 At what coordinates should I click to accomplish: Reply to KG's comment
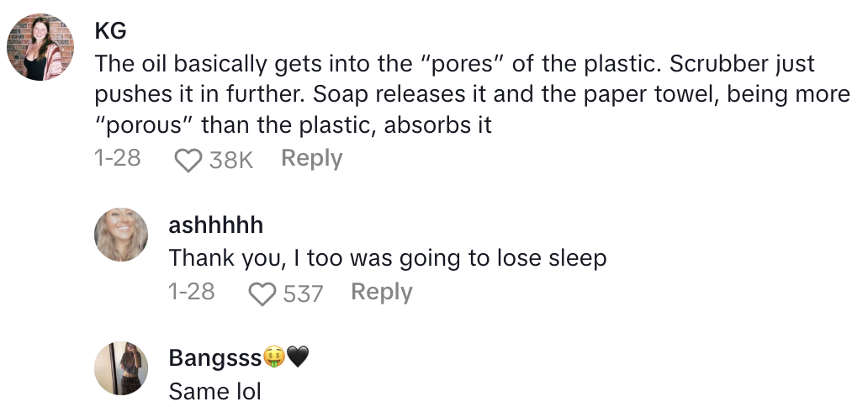311,159
